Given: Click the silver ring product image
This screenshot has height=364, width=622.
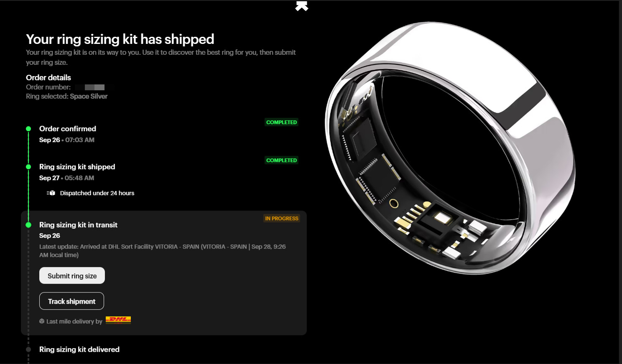Looking at the screenshot, I should pos(450,148).
